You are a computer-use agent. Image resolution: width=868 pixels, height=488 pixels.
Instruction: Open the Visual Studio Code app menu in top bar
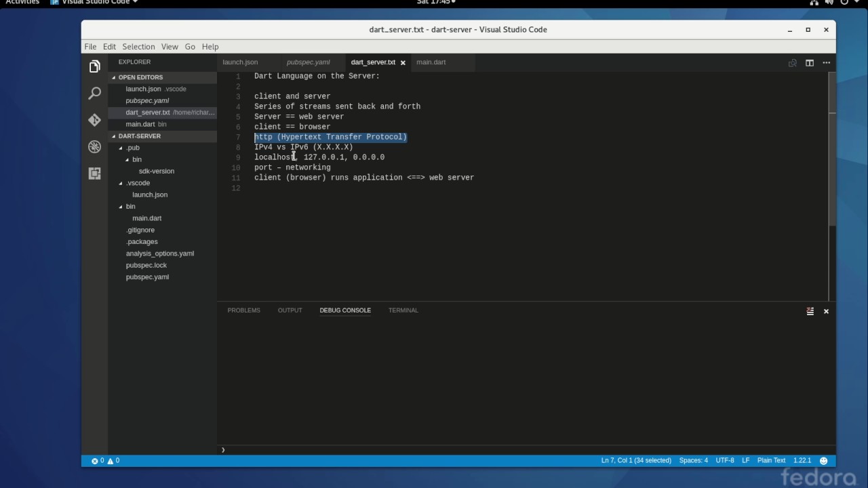pos(94,3)
